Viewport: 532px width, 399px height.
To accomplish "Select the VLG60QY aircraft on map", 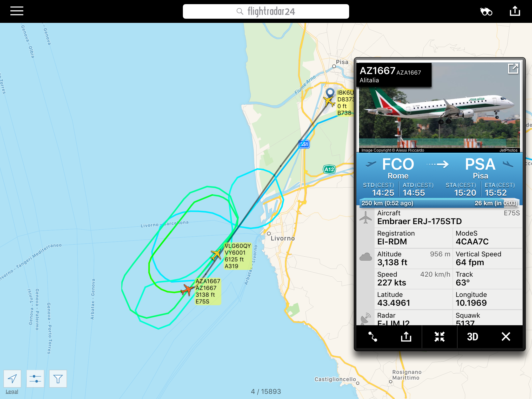I will coord(216,255).
